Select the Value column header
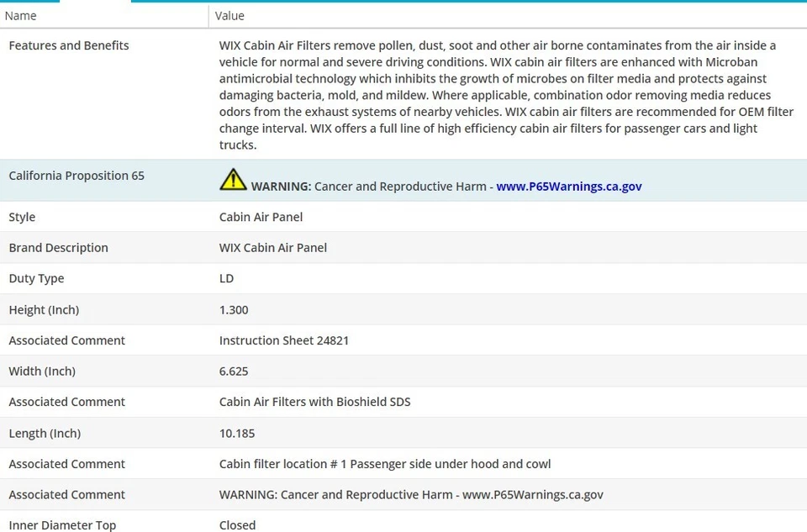Screen dimensions: 807x532 (229, 16)
